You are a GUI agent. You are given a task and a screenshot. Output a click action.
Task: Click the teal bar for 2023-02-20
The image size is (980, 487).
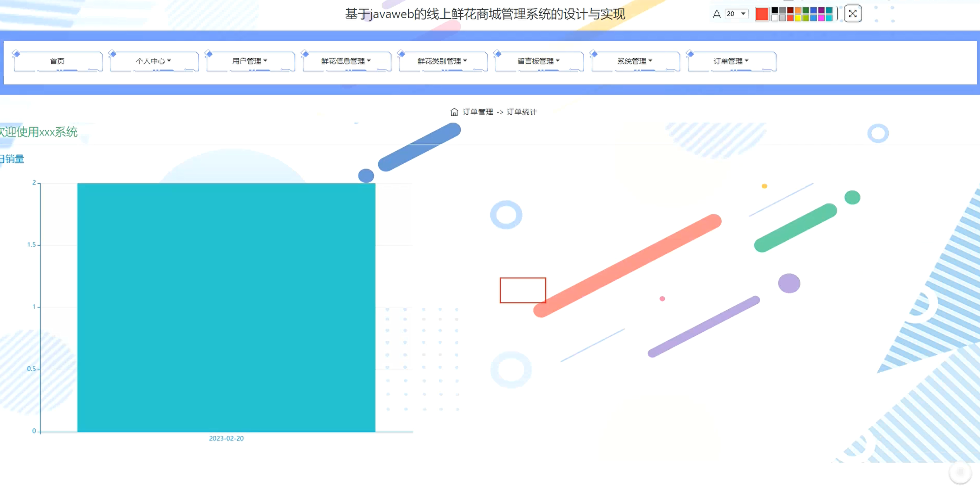click(226, 307)
